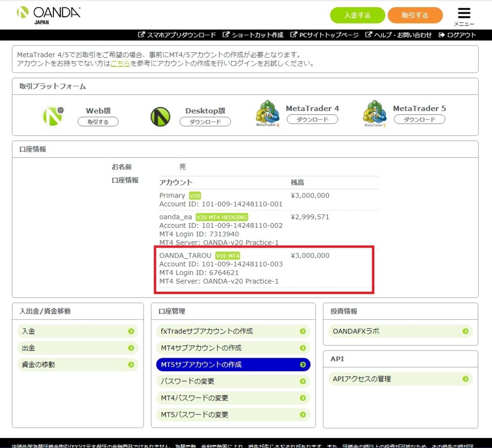Open ヘルプ・お問い合わせ
The height and width of the screenshot is (448, 492).
tap(403, 35)
